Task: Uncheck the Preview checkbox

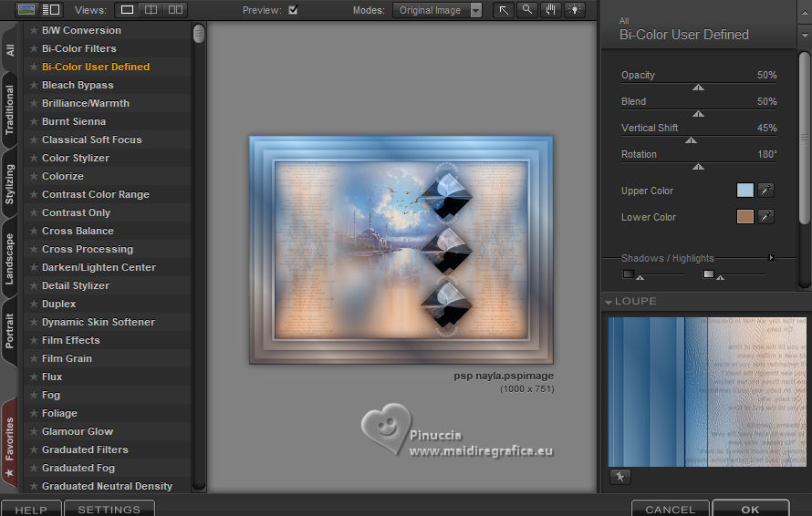Action: click(293, 10)
